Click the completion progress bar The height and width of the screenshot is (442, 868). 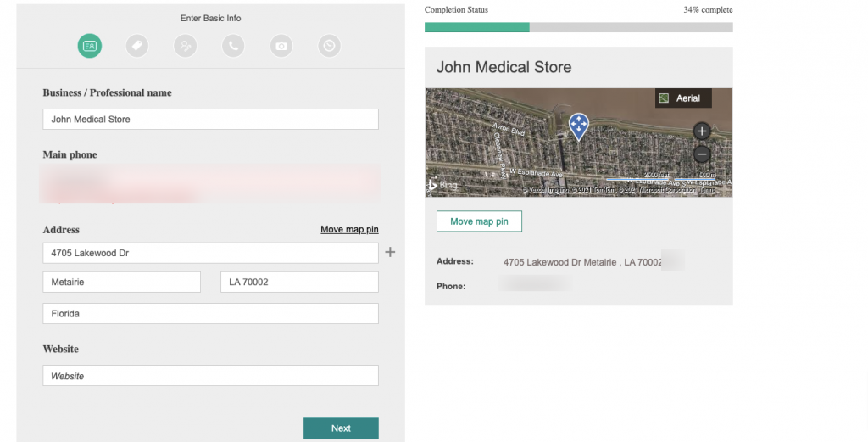coord(578,27)
